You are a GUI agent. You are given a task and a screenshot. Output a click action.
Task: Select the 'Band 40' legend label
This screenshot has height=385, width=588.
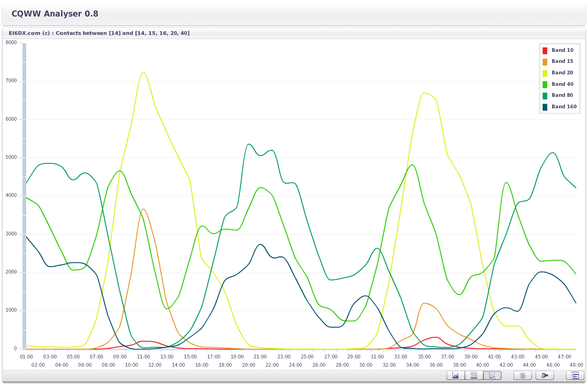click(562, 84)
